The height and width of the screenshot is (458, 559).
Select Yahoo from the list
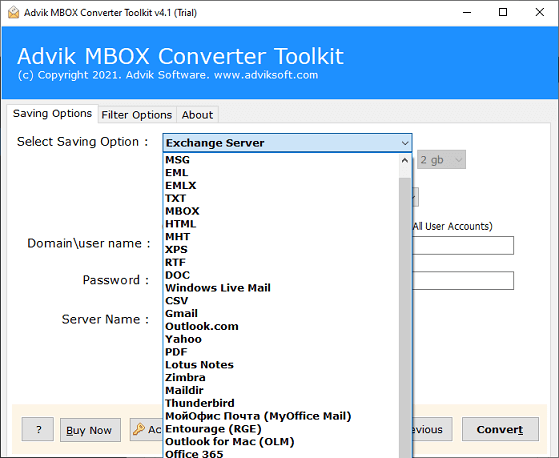click(282, 339)
